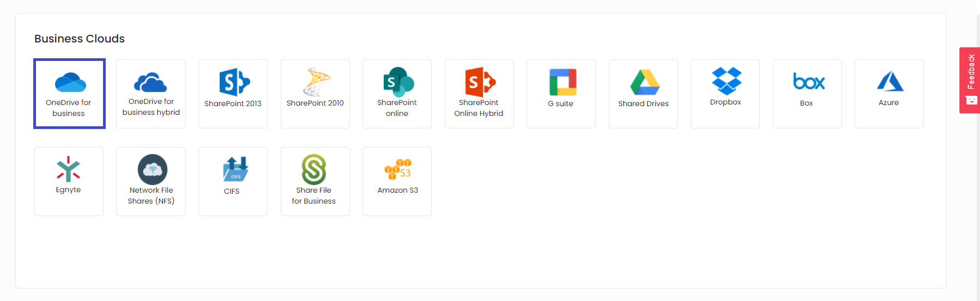Image resolution: width=980 pixels, height=301 pixels.
Task: Click the "SharePoint 2010" label
Action: coord(315,103)
